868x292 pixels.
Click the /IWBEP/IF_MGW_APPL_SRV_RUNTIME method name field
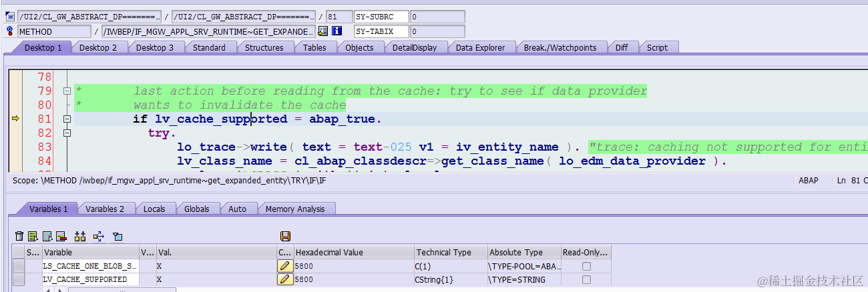(209, 31)
